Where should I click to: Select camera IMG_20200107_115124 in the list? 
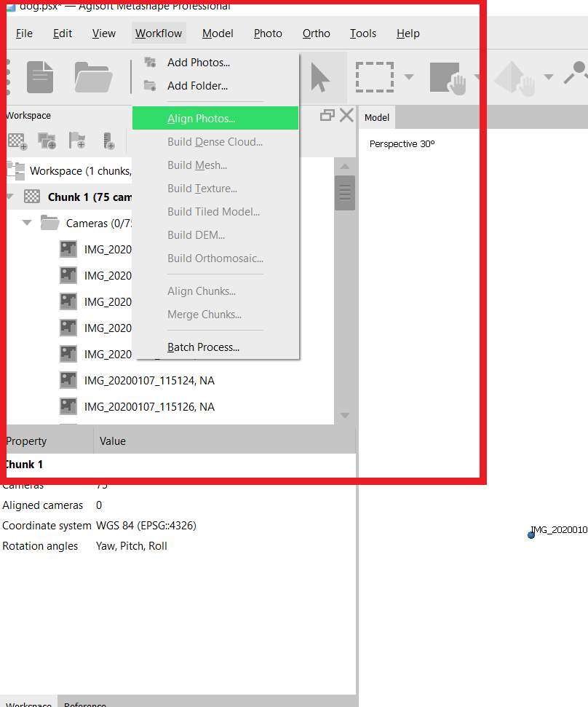point(149,381)
